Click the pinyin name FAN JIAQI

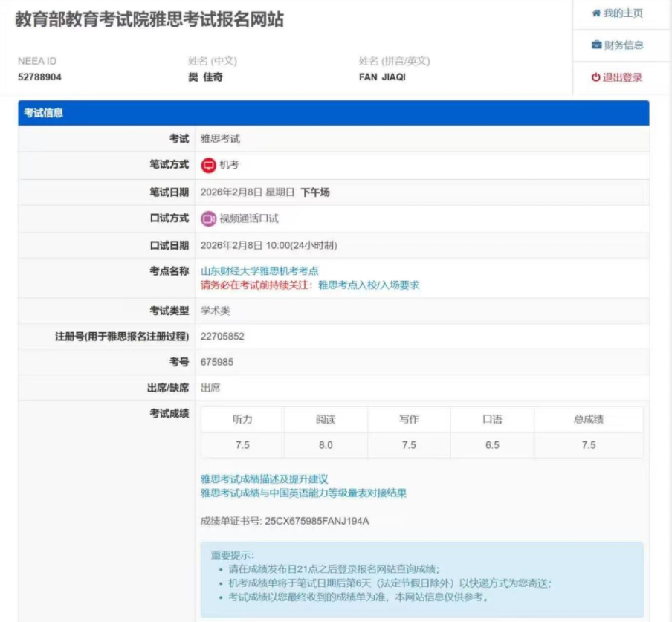[x=382, y=77]
